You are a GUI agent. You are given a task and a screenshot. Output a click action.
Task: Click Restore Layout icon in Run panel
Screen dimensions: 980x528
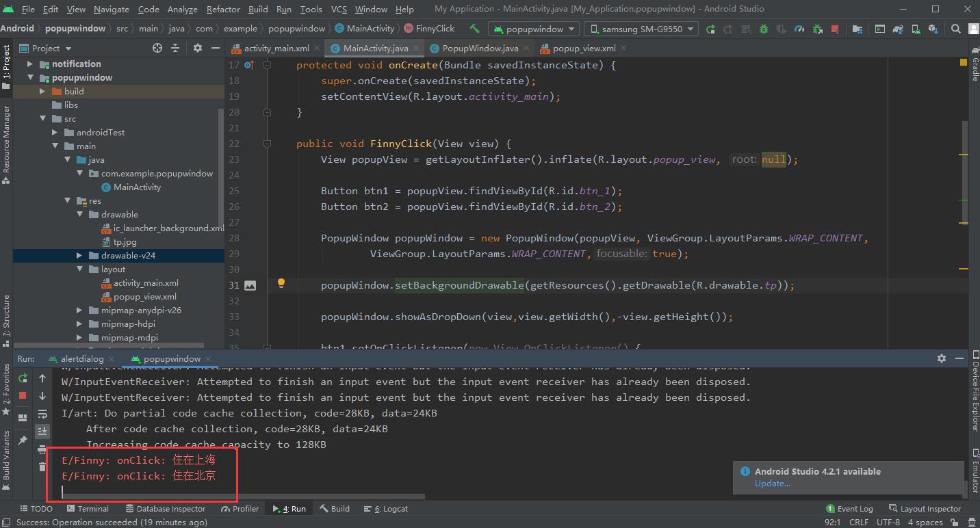click(23, 417)
